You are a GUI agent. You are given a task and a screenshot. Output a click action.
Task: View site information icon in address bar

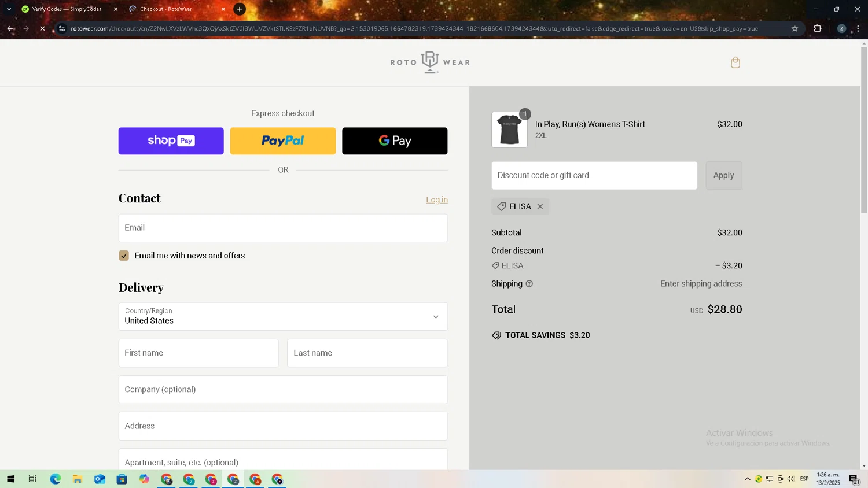pos(62,28)
